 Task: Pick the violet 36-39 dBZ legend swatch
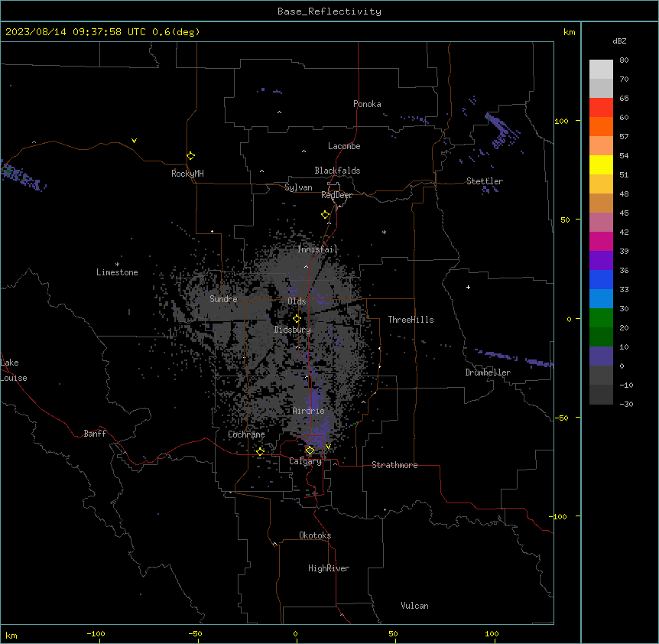(601, 261)
